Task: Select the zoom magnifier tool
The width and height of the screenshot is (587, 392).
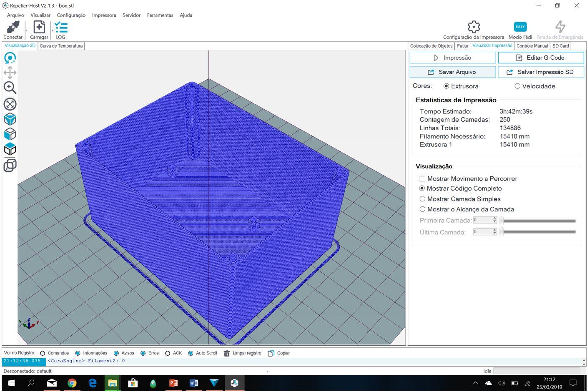Action: [x=10, y=88]
